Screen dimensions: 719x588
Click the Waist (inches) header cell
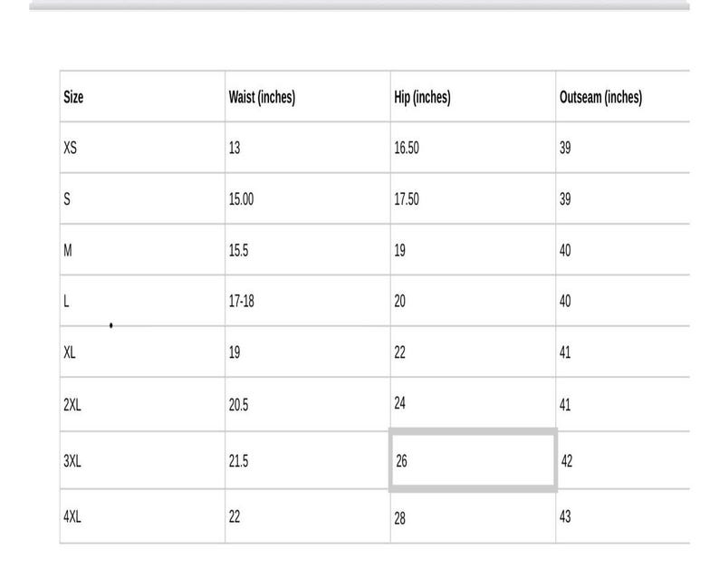(x=308, y=96)
